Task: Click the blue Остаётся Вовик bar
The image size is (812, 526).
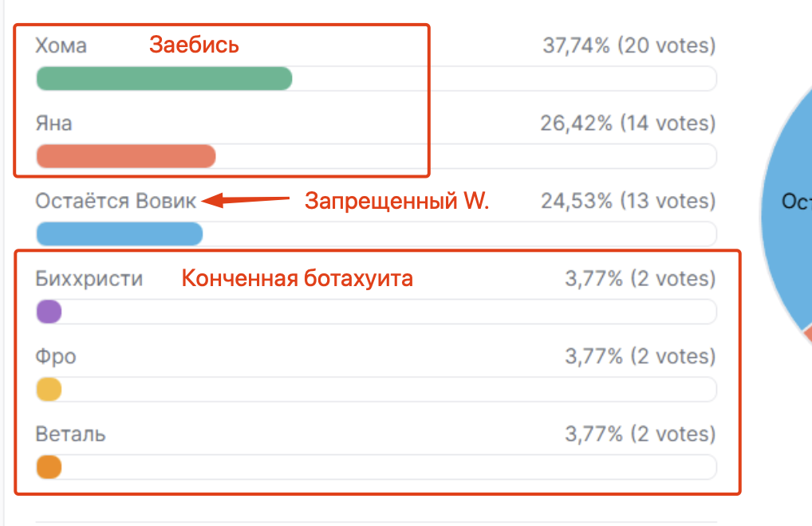Action: [x=120, y=234]
